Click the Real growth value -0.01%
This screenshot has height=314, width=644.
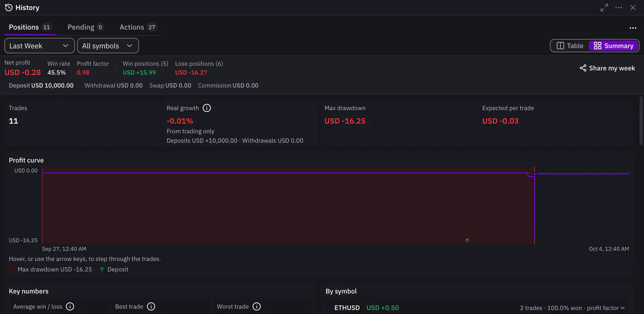pyautogui.click(x=180, y=121)
